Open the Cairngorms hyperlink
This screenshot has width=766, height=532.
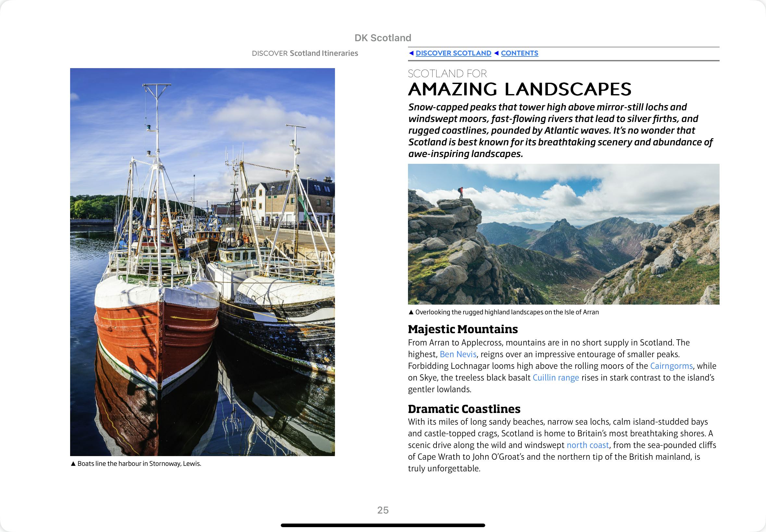tap(671, 366)
